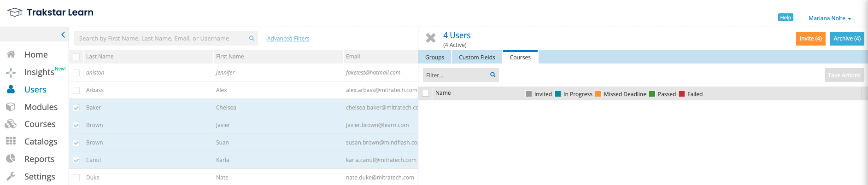Click the teal In Progress legend swatch
Screen dimensions: 868x185
(x=557, y=94)
